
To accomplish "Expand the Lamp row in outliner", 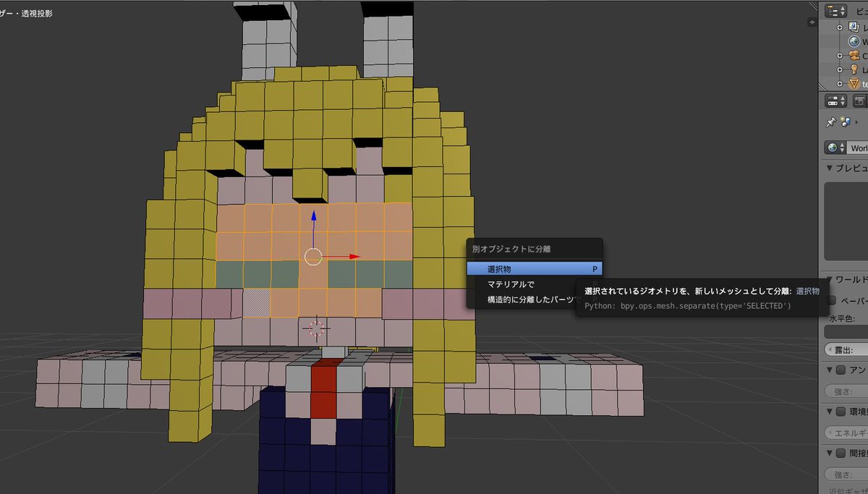I will [840, 69].
